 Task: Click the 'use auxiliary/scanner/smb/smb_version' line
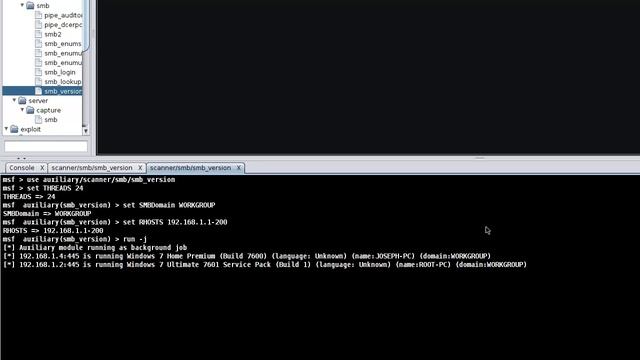pyautogui.click(x=89, y=180)
